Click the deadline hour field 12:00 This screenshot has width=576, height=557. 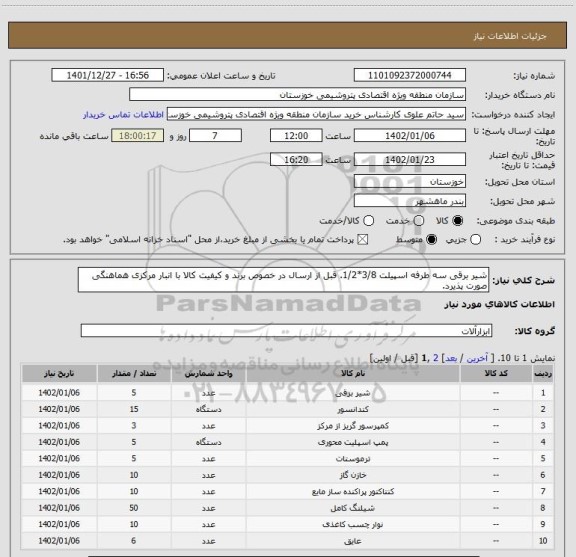(296, 136)
